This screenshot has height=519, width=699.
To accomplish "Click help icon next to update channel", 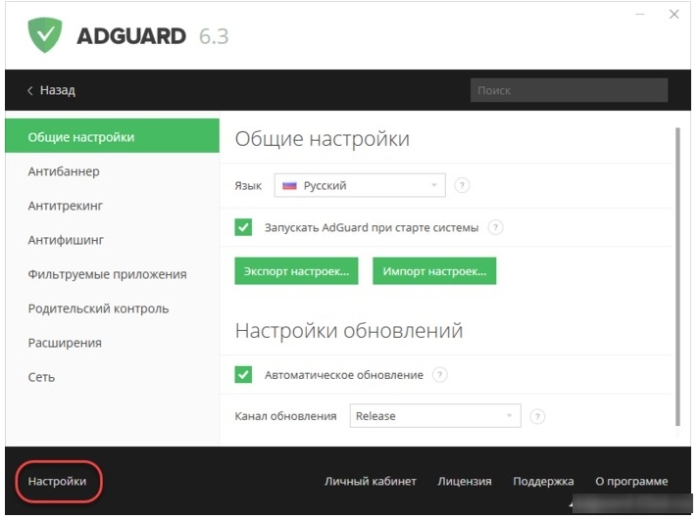I will 537,416.
